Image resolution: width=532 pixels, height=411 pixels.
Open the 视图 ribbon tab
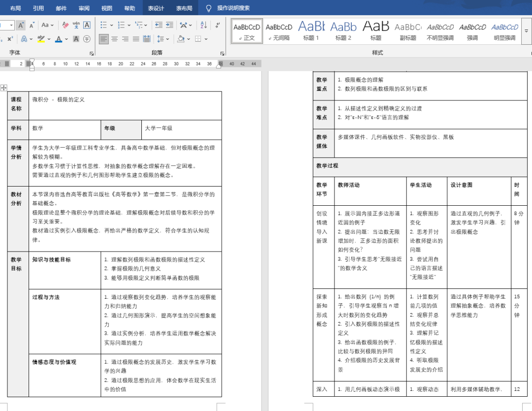106,8
